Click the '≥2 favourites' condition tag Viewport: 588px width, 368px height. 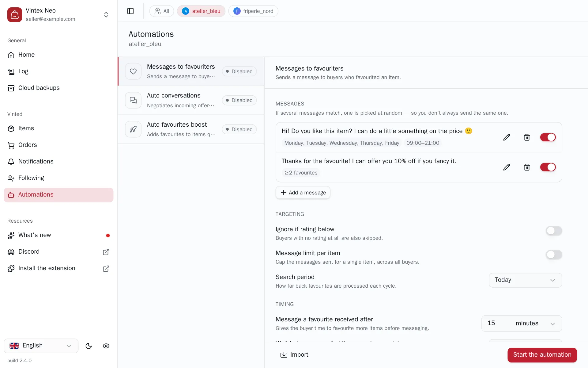pyautogui.click(x=301, y=173)
